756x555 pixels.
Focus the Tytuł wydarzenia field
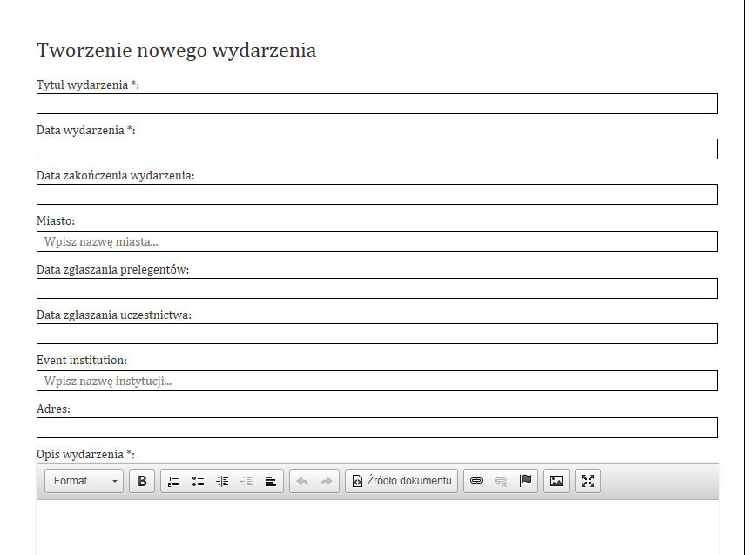click(376, 104)
